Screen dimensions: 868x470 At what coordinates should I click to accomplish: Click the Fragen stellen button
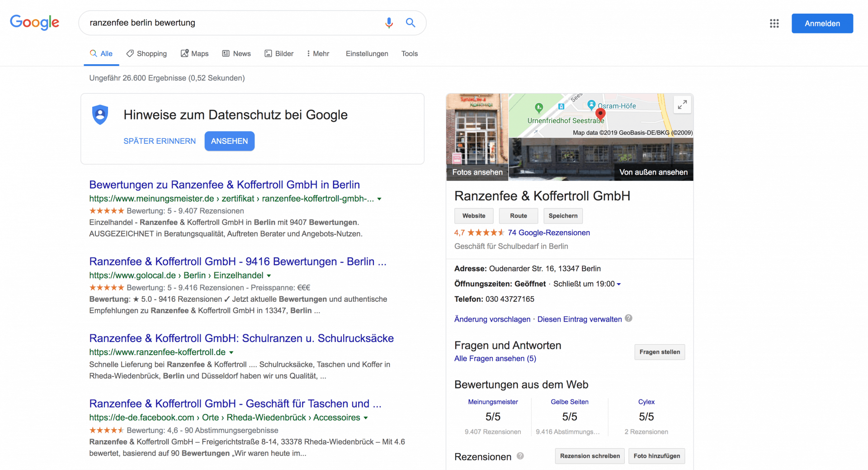tap(660, 352)
